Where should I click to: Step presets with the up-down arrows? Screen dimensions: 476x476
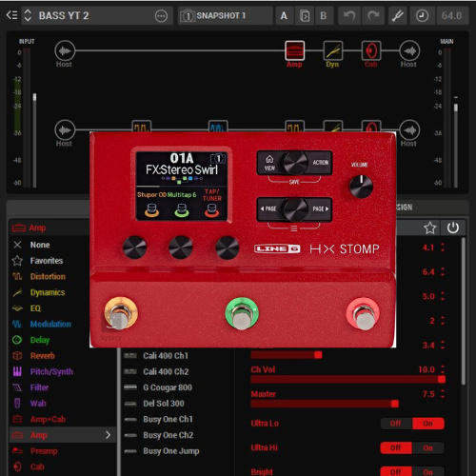[28, 15]
